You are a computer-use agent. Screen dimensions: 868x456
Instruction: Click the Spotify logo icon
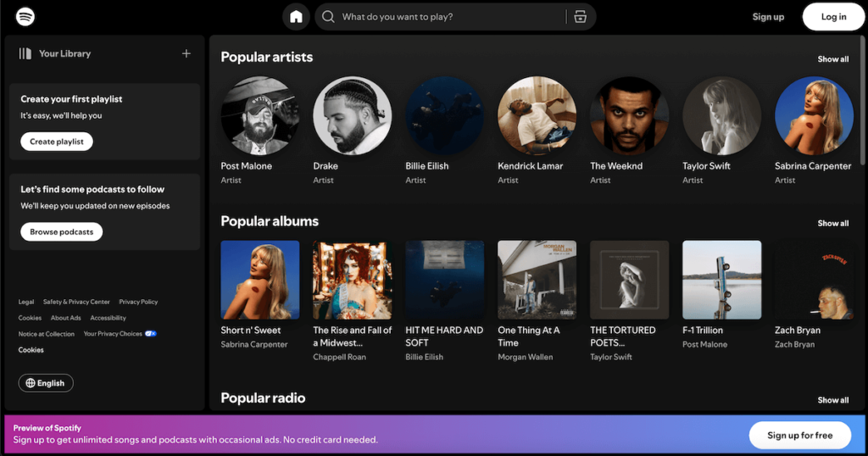click(x=25, y=17)
